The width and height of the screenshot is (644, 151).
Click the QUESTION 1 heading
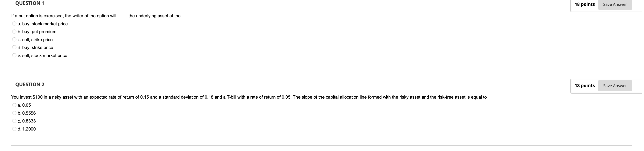pos(30,3)
